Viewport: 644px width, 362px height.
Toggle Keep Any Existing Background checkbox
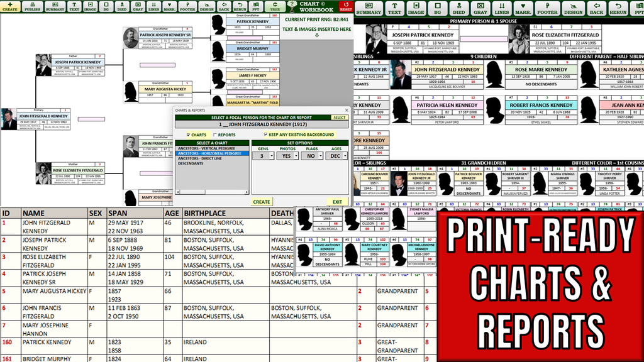click(266, 134)
